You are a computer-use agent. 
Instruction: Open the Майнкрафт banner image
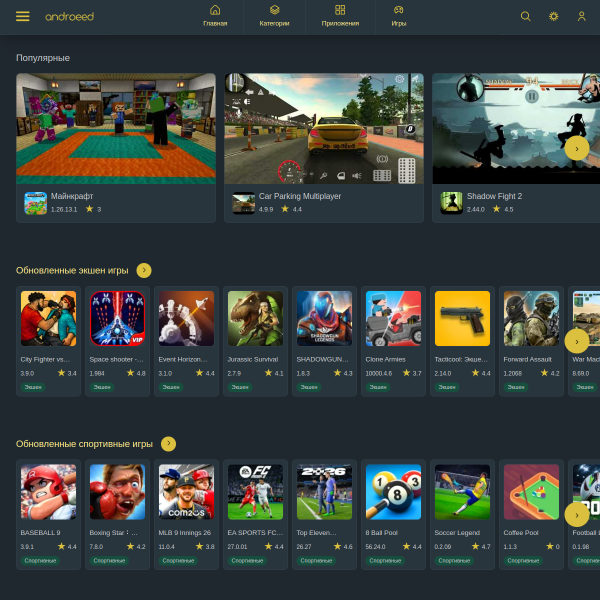point(116,129)
